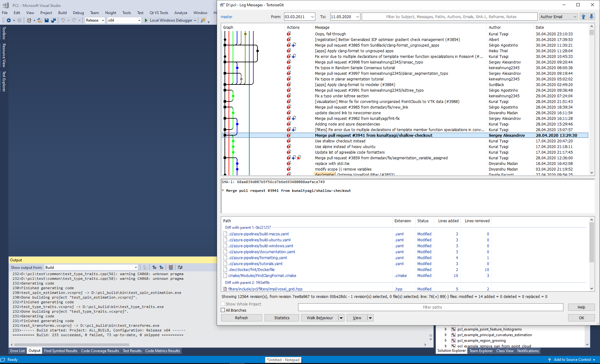This screenshot has height=364, width=600.
Task: Open the Build menu in Visual Studio
Action: pyautogui.click(x=62, y=13)
